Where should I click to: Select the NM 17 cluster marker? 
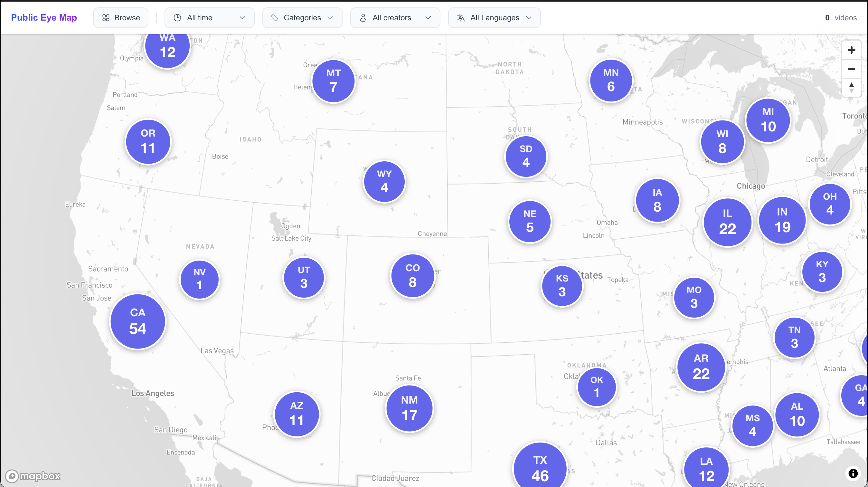(x=410, y=408)
